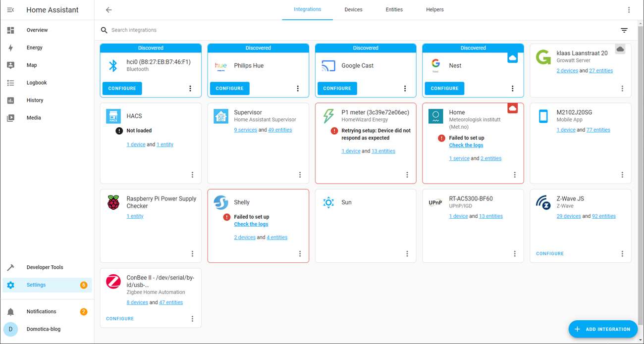Open the three-dot menu on Shelly card
Image resolution: width=644 pixels, height=344 pixels.
(300, 254)
